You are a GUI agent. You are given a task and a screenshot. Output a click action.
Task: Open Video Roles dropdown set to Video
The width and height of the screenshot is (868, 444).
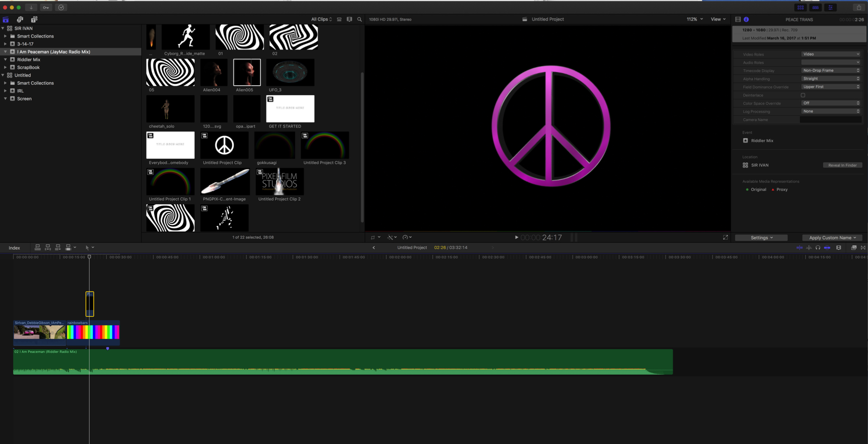[x=831, y=54]
